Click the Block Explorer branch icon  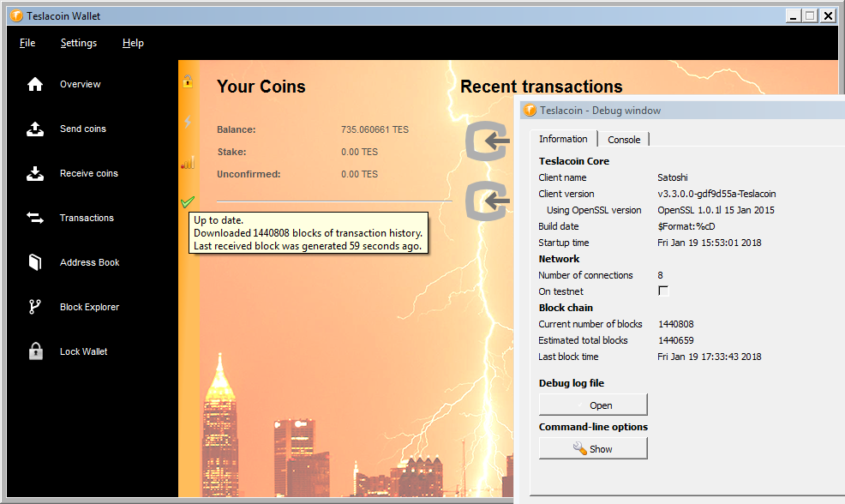click(x=34, y=307)
